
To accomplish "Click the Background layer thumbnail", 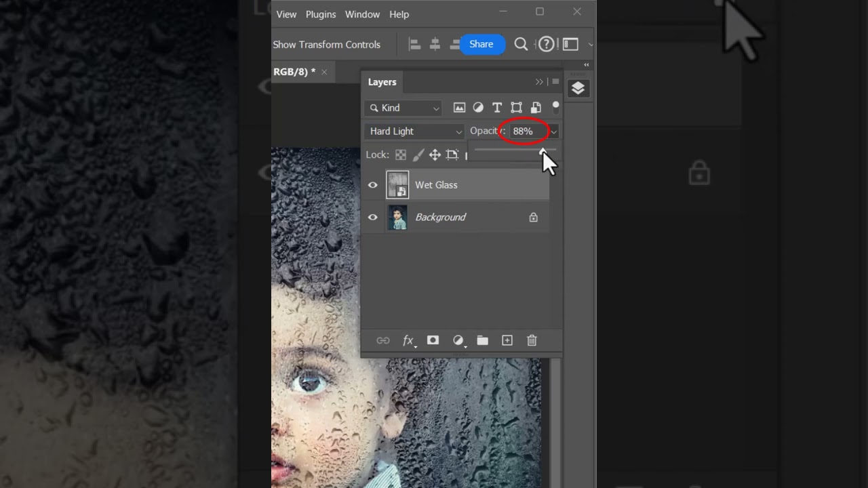I will (397, 218).
